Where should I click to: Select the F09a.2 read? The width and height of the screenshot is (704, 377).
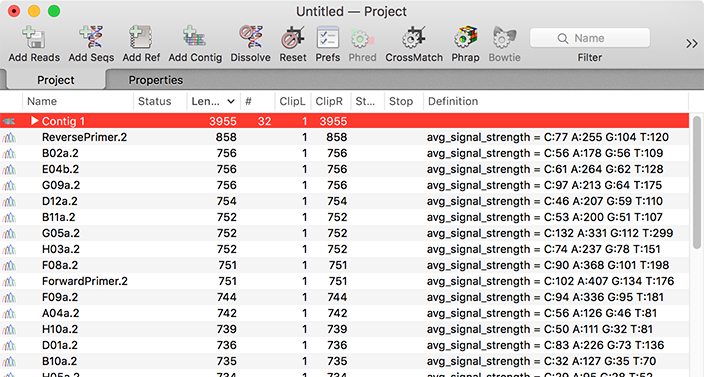point(344,297)
